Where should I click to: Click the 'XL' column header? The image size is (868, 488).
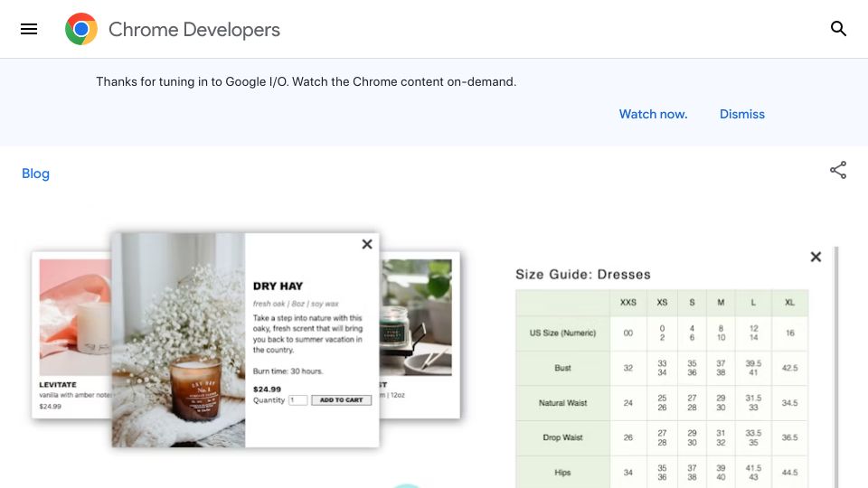(790, 303)
